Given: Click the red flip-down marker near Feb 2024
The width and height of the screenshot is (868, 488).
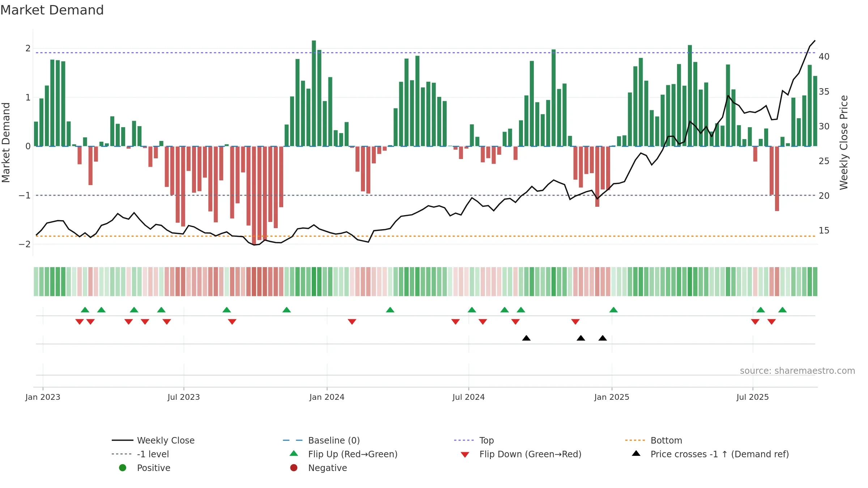Looking at the screenshot, I should (352, 322).
